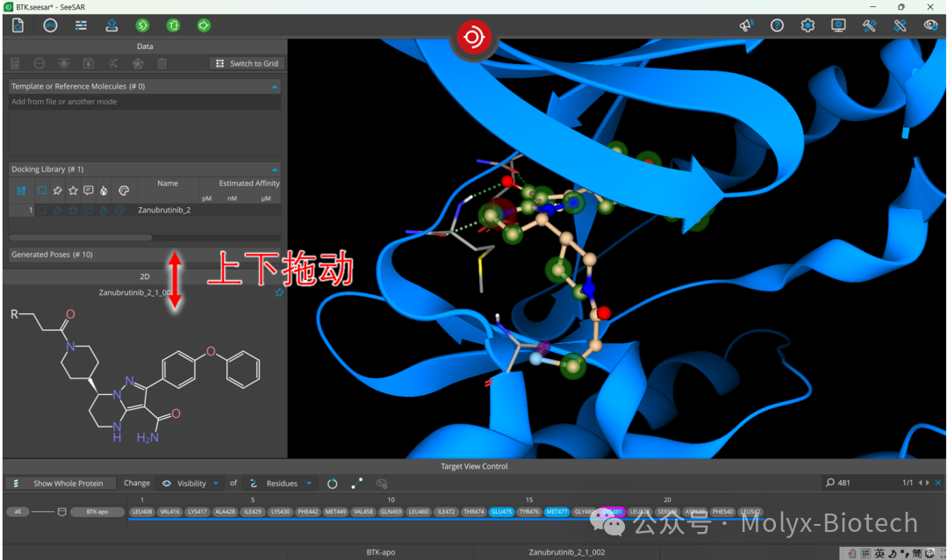Click residue LEU408 chip

click(x=142, y=512)
